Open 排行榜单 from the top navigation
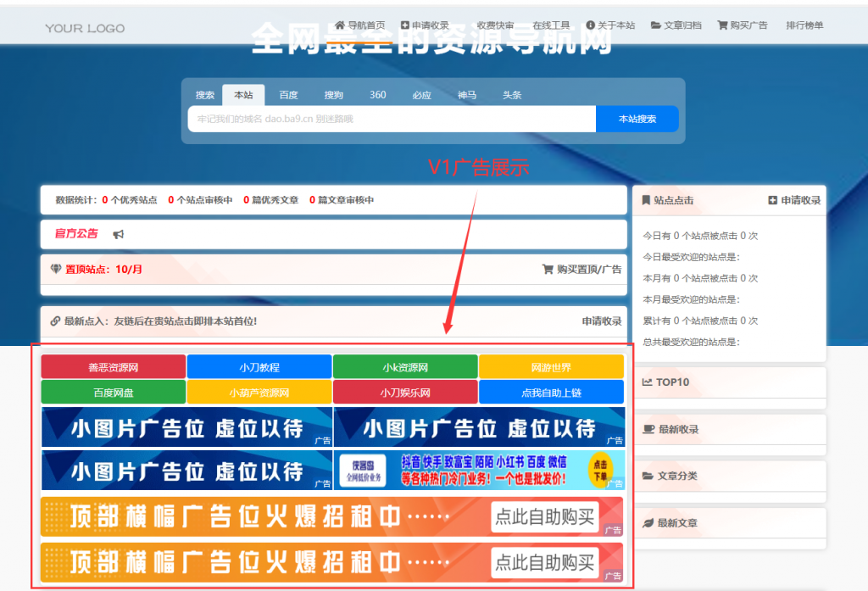 (x=804, y=25)
